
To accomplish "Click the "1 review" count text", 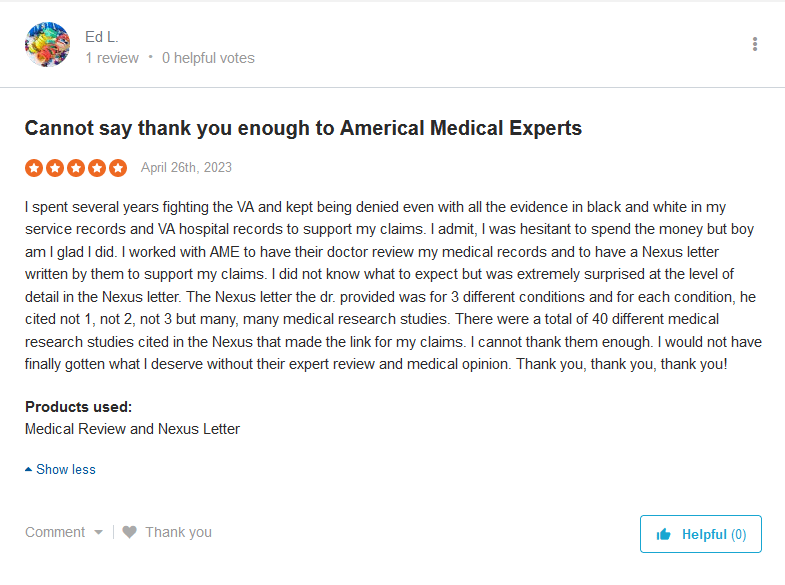I will point(112,58).
